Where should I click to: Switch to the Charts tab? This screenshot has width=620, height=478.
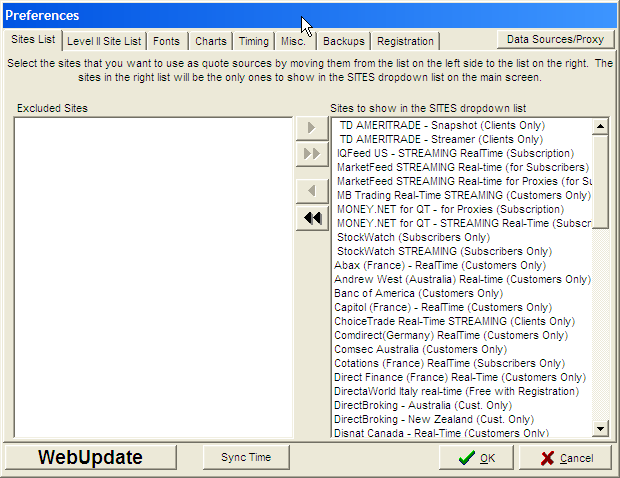pyautogui.click(x=211, y=41)
